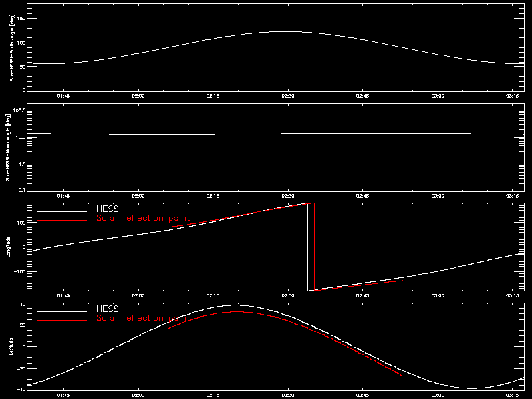This screenshot has height=399, width=532.
Task: Select the red legend line in Longitude plot
Action: click(x=62, y=221)
